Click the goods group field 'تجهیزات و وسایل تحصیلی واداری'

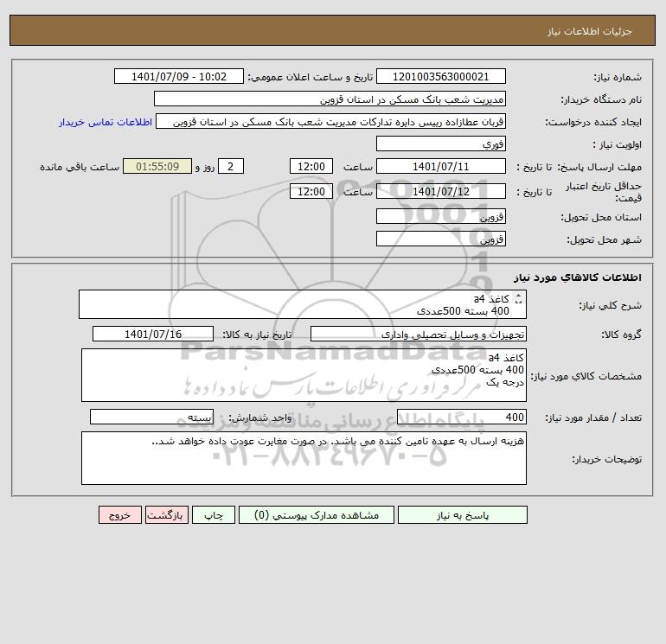(x=419, y=334)
